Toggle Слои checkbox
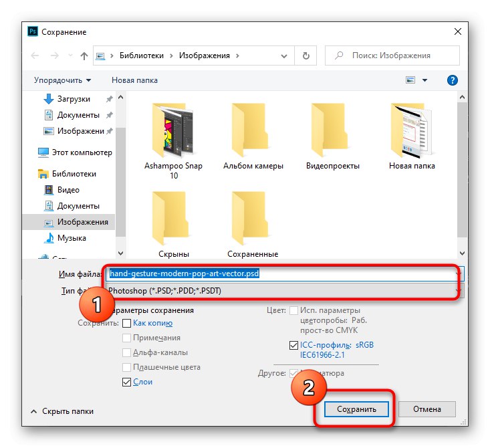490x448 pixels. (126, 382)
